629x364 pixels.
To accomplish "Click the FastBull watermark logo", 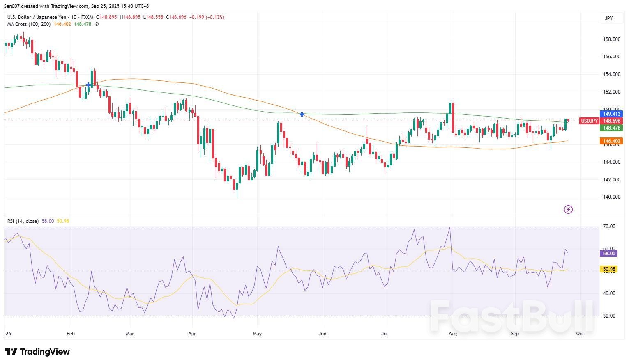I will pyautogui.click(x=511, y=316).
